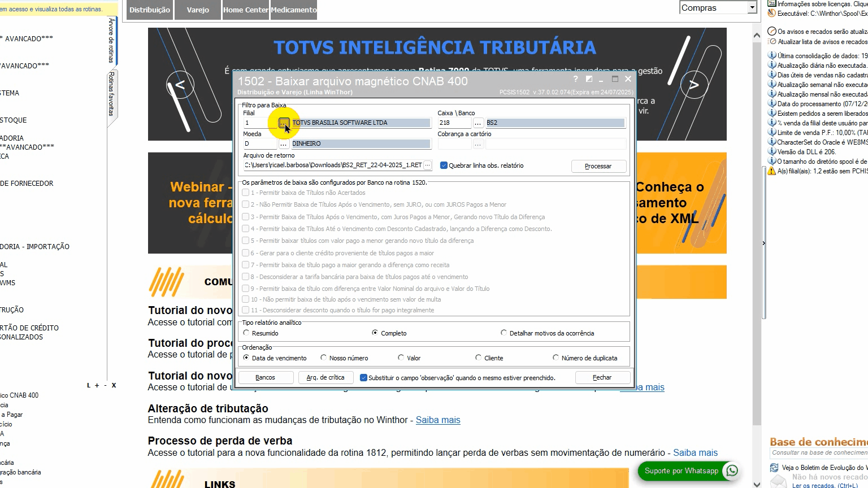Click the Boletim de Evolução refresh icon

[x=774, y=468]
